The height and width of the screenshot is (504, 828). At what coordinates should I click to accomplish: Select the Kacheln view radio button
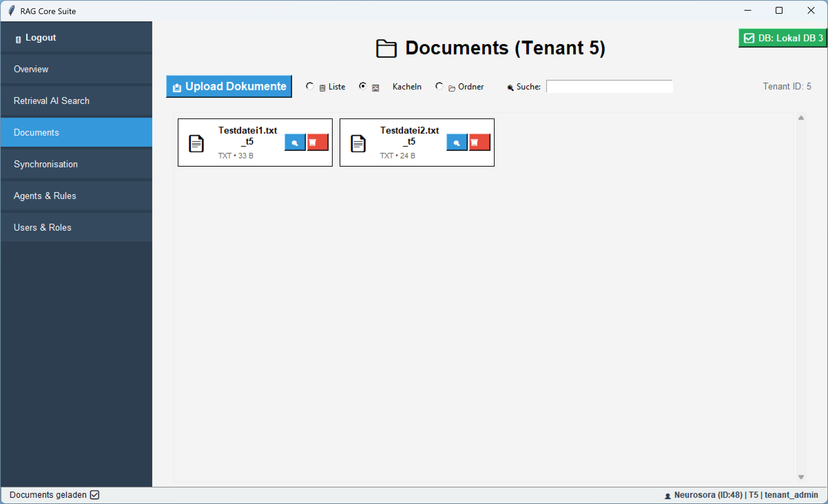click(363, 86)
